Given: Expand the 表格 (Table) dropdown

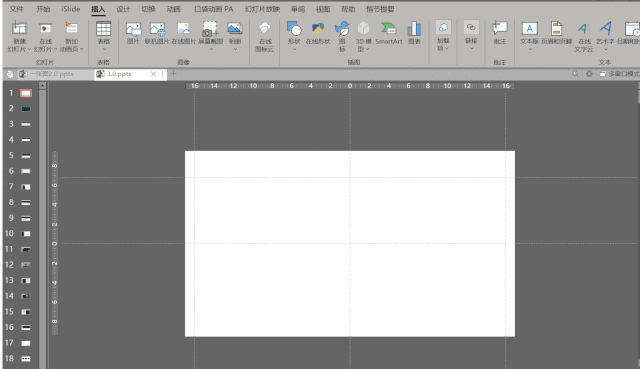Looking at the screenshot, I should [x=104, y=49].
